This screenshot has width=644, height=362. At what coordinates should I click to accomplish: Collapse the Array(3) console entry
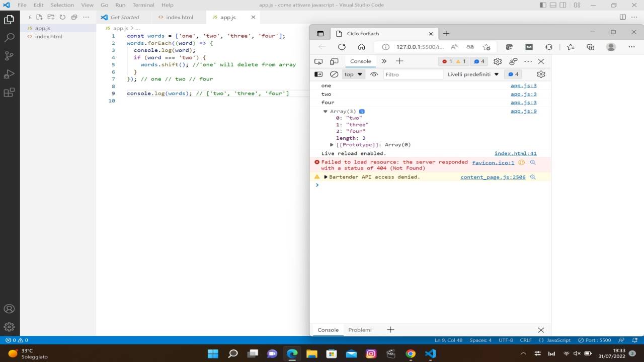[x=325, y=111]
